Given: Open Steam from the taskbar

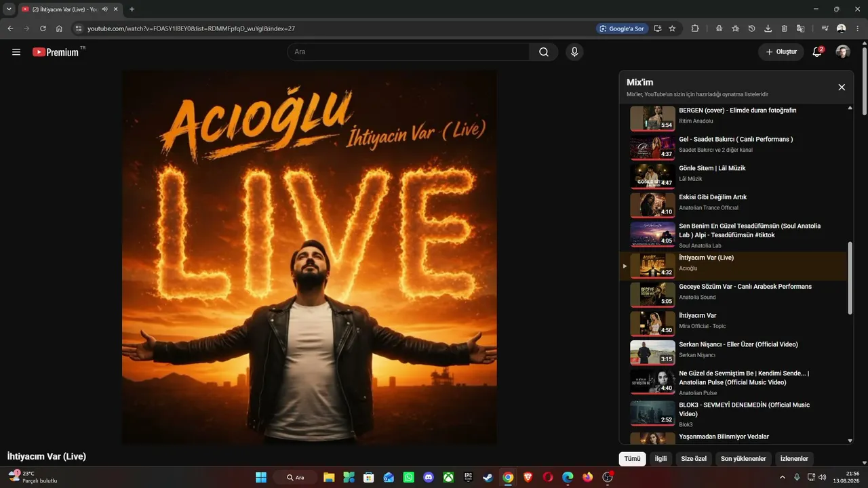Looking at the screenshot, I should 488,477.
